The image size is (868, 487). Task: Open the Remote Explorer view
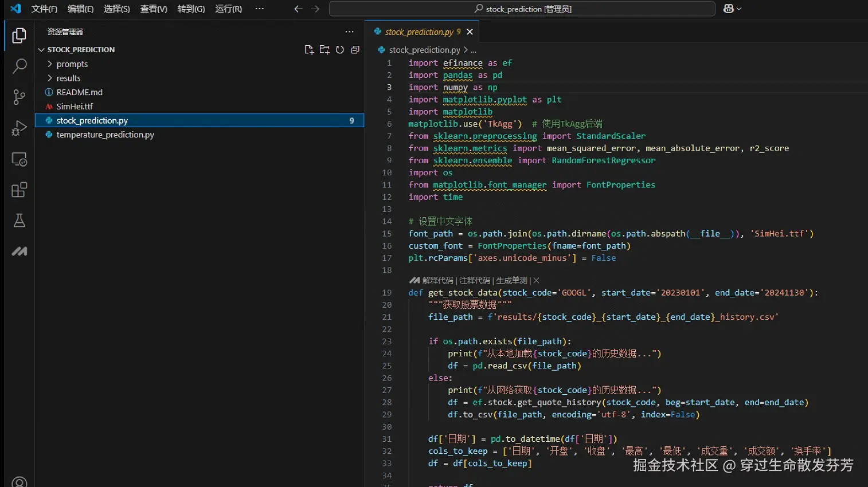[x=19, y=159]
